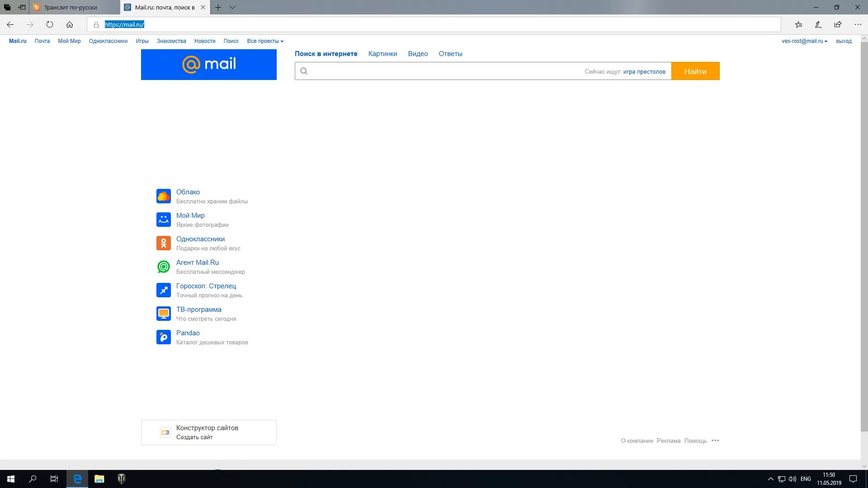This screenshot has width=868, height=488.
Task: Open the favorites star list icon
Action: pos(799,24)
